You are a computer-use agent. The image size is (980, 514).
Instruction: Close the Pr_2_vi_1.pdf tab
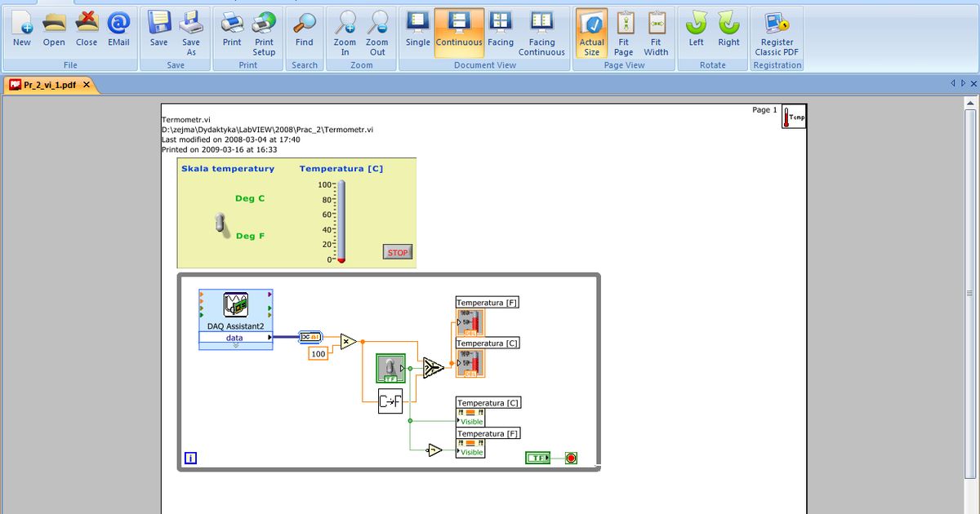pos(86,84)
